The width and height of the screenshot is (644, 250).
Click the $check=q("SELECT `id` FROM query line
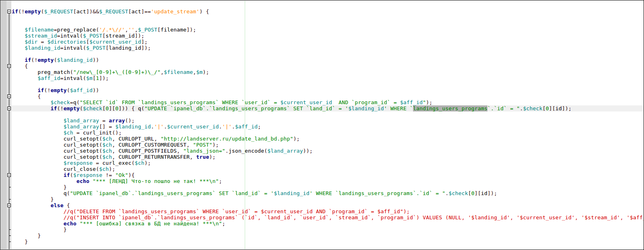[241, 103]
